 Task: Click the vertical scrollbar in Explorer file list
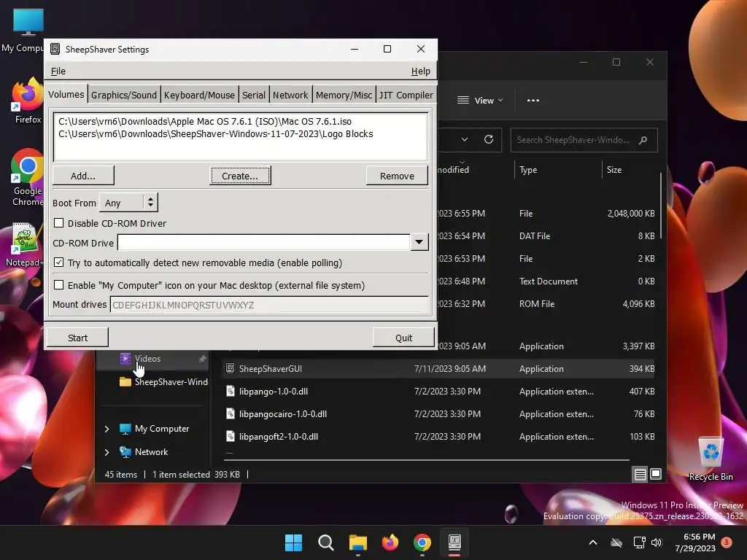(661, 205)
